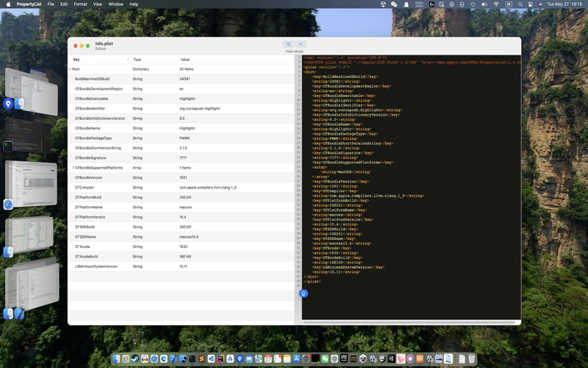Click the blue round button below the XML editor
This screenshot has height=368, width=588.
point(304,293)
